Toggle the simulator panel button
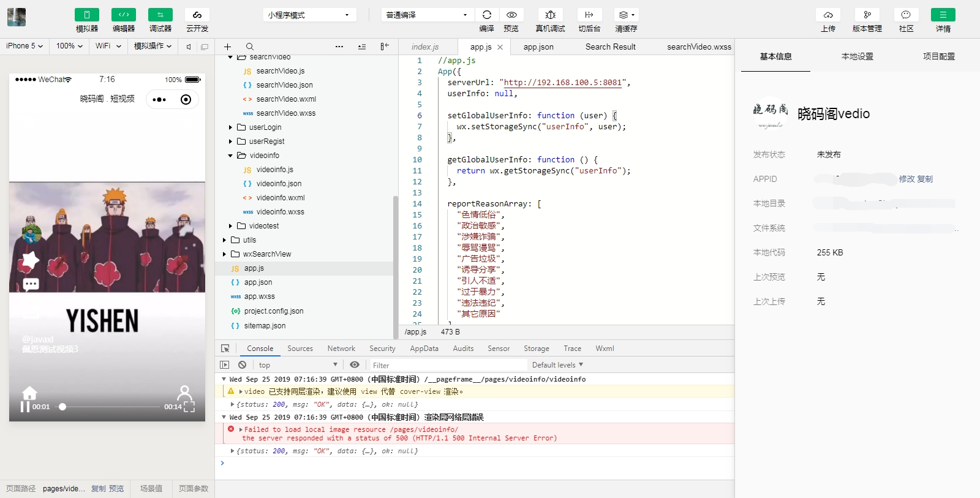The image size is (980, 498). click(86, 15)
